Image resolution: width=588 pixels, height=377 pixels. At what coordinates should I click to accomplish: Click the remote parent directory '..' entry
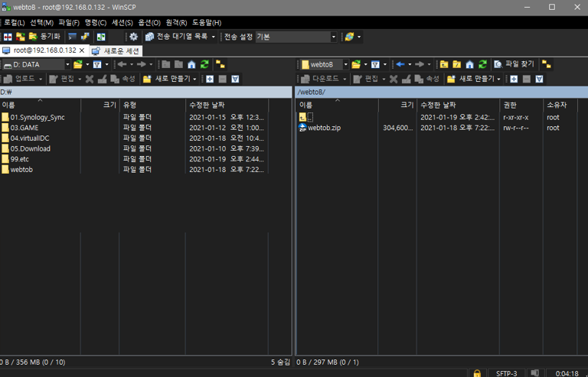306,117
